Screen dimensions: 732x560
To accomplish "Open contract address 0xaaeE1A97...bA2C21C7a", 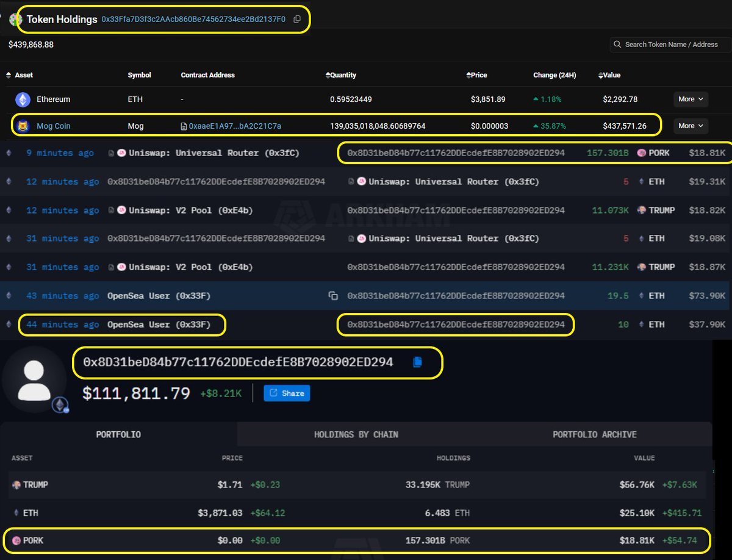I will [235, 126].
